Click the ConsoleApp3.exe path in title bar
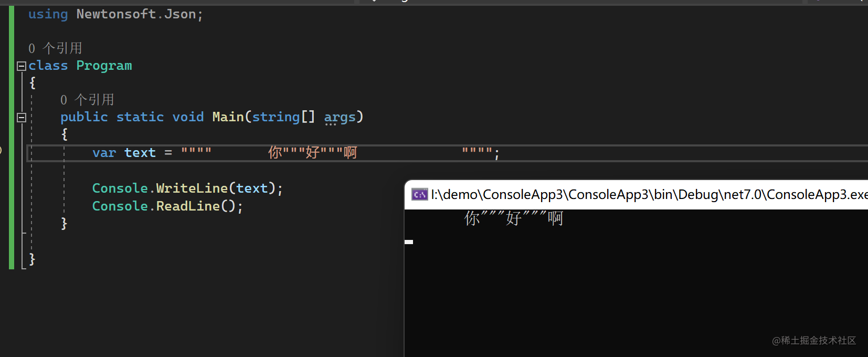Screen dimensions: 868x357 pos(649,195)
